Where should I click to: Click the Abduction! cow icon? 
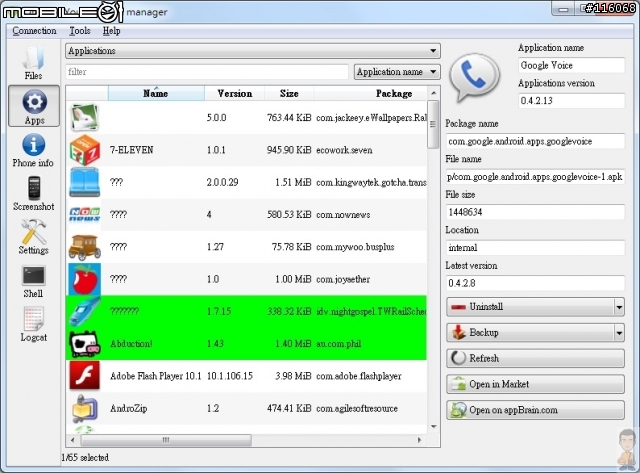tap(84, 344)
